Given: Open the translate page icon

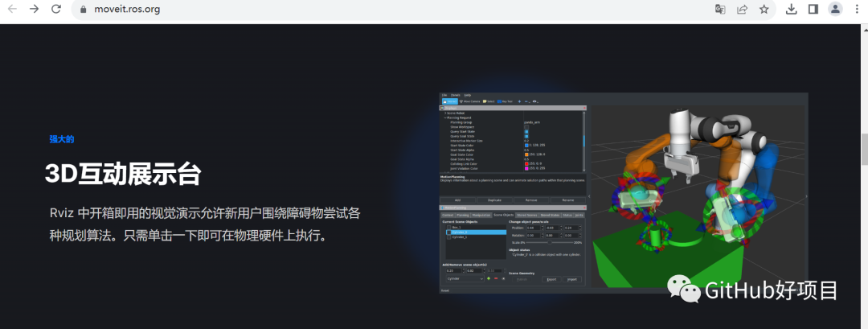Looking at the screenshot, I should pos(719,9).
